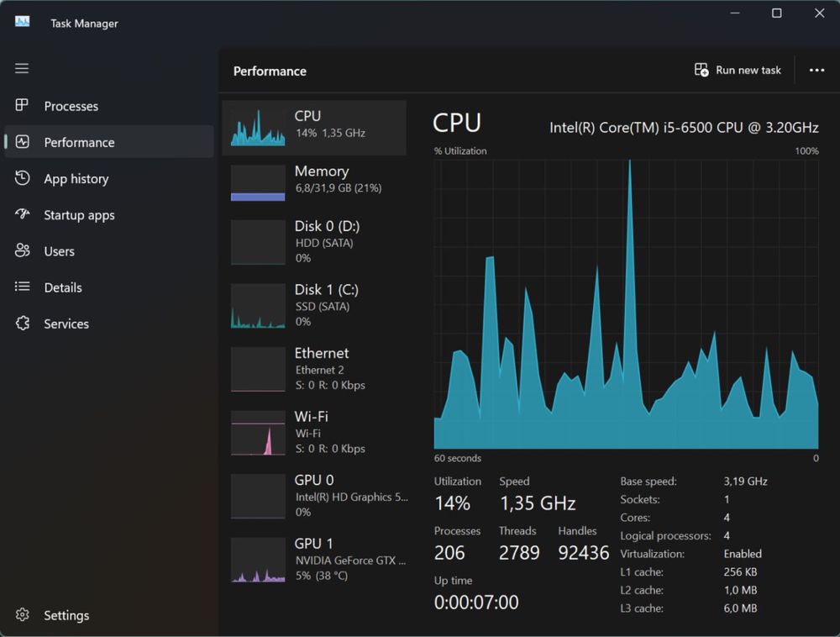Toggle the hamburger navigation menu
This screenshot has height=637, width=840.
[22, 69]
